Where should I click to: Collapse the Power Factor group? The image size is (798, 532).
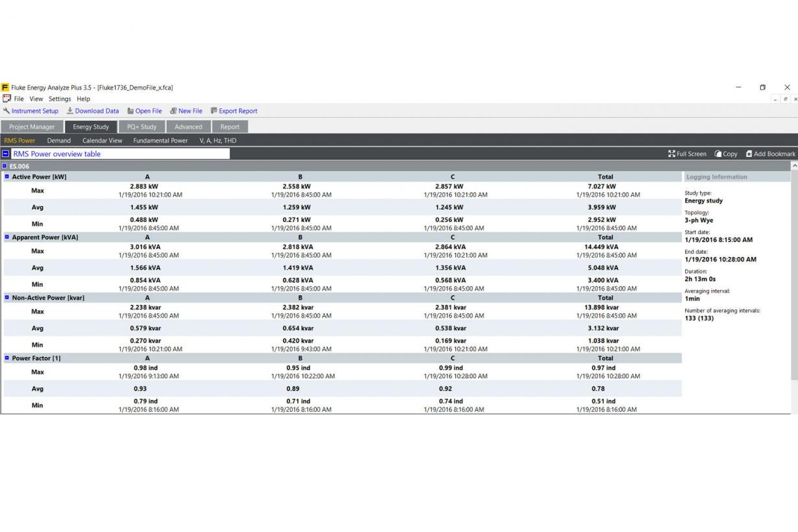pyautogui.click(x=7, y=358)
